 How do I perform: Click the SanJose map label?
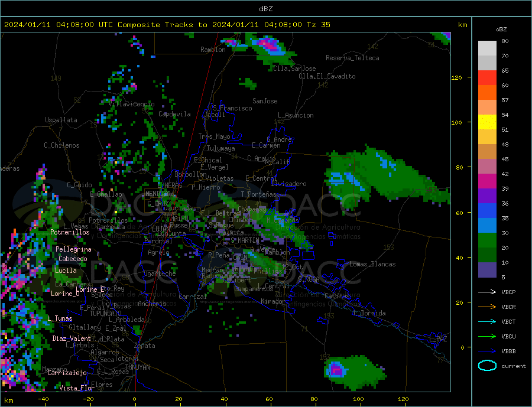click(x=265, y=101)
